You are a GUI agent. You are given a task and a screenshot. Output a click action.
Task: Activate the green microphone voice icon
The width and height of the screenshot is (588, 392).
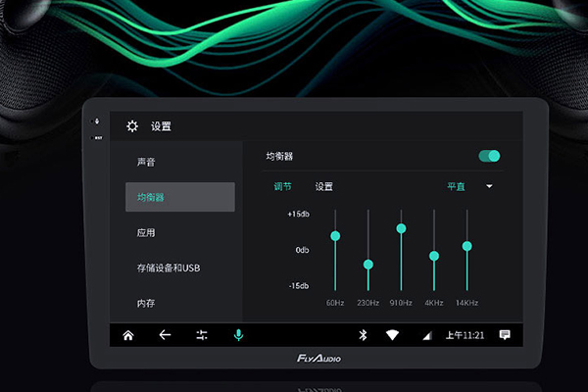pos(238,335)
